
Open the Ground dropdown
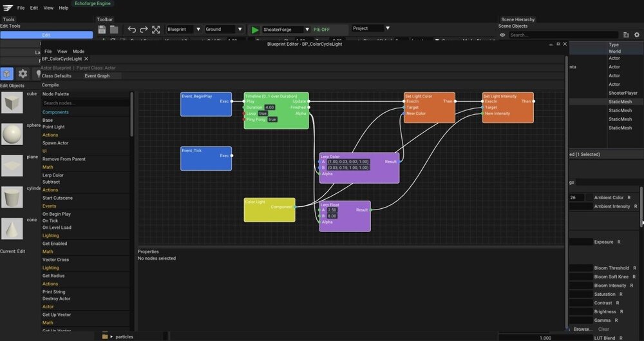(224, 29)
